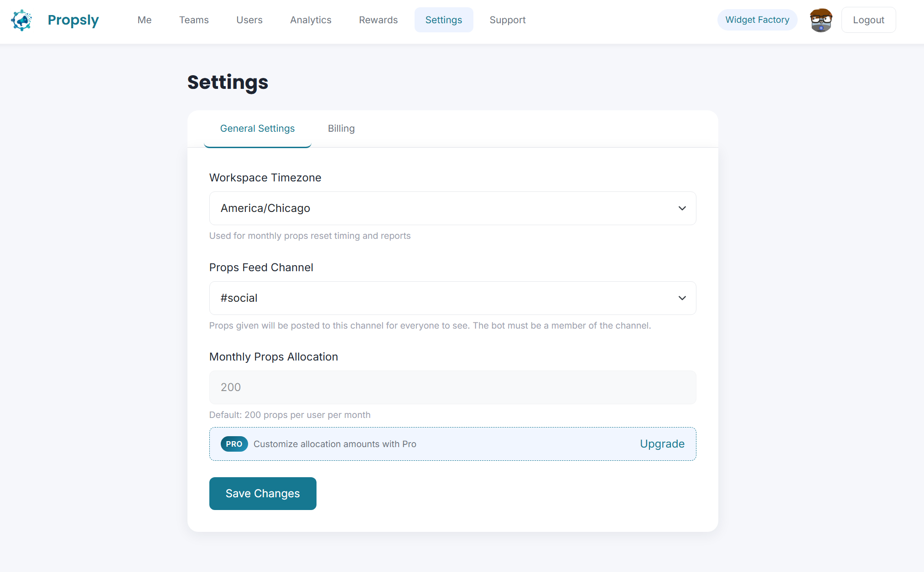Viewport: 924px width, 572px height.
Task: Click the Widget Factory workspace button
Action: click(x=757, y=20)
